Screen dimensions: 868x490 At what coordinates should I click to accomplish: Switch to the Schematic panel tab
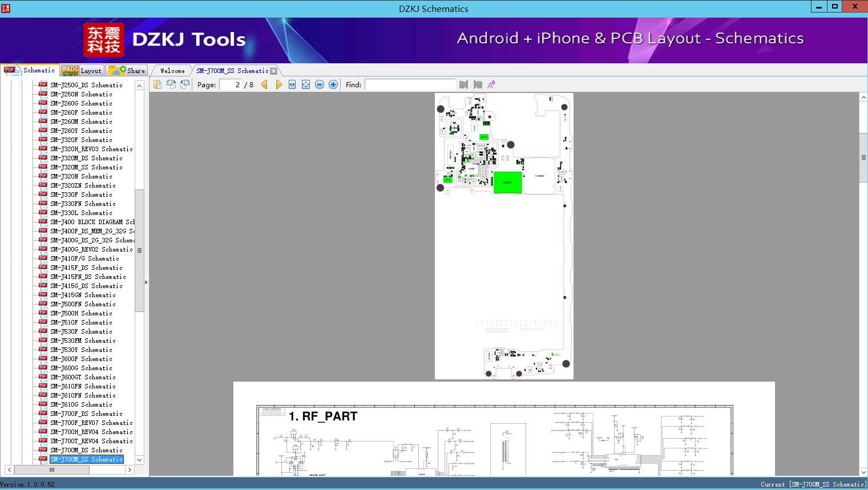[x=30, y=70]
